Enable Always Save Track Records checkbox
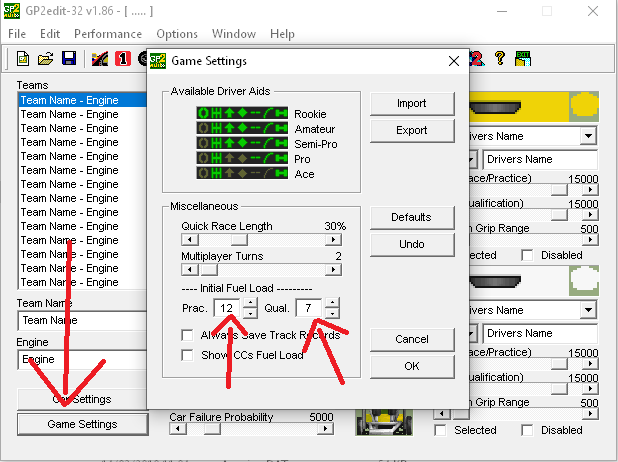This screenshot has height=462, width=618. (187, 335)
